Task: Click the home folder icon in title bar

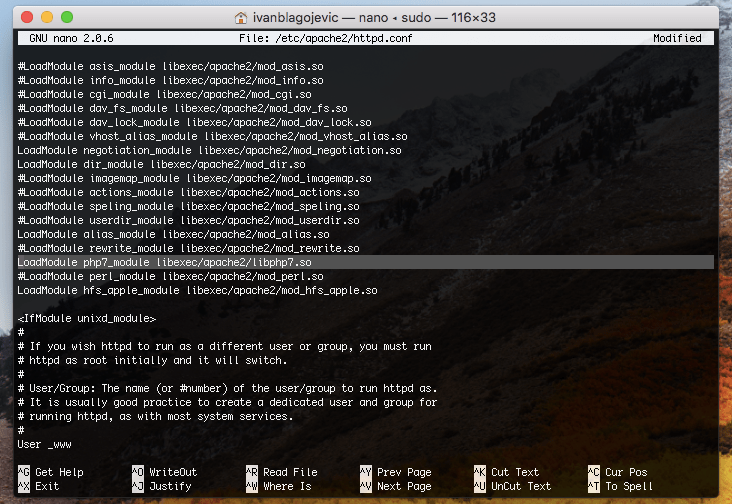Action: pyautogui.click(x=240, y=18)
